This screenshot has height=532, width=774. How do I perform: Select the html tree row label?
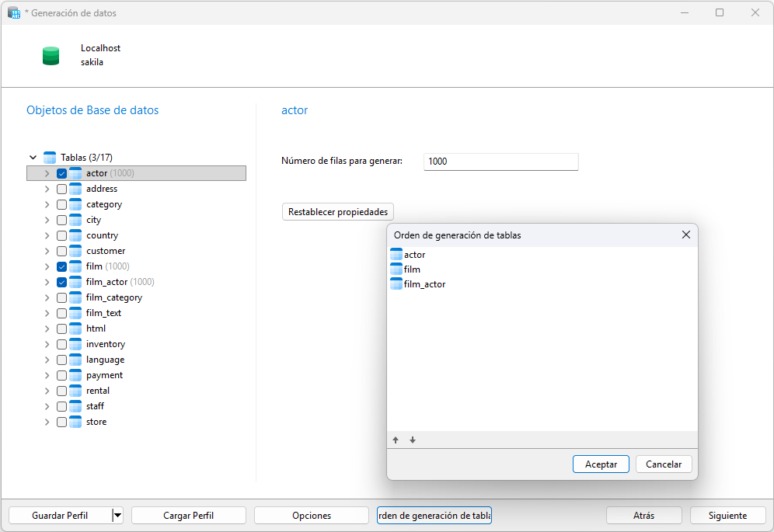(x=96, y=329)
